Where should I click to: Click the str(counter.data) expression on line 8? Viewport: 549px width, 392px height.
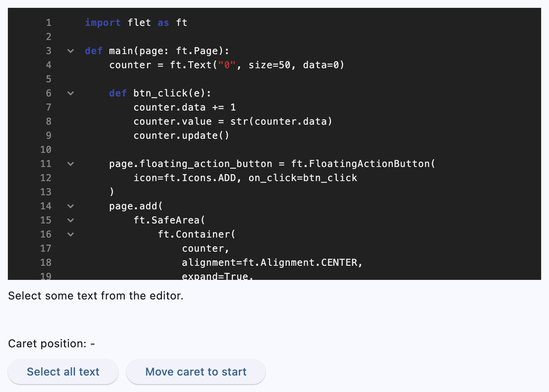(282, 122)
